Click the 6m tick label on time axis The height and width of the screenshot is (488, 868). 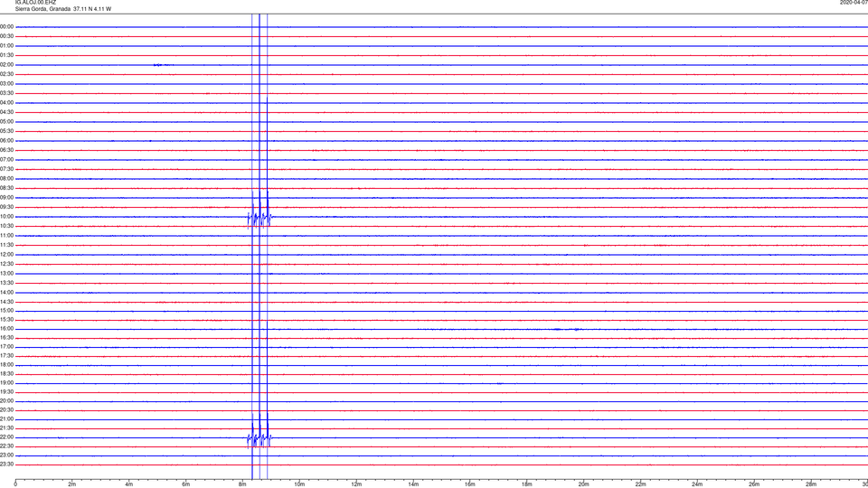pos(186,484)
